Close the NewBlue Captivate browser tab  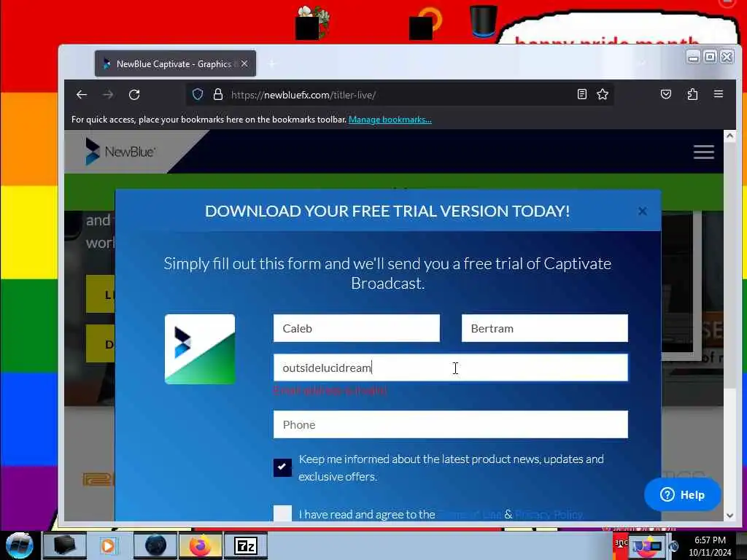coord(244,63)
